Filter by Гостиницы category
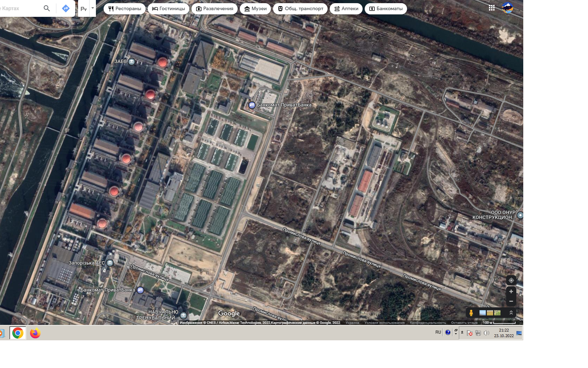 [169, 8]
